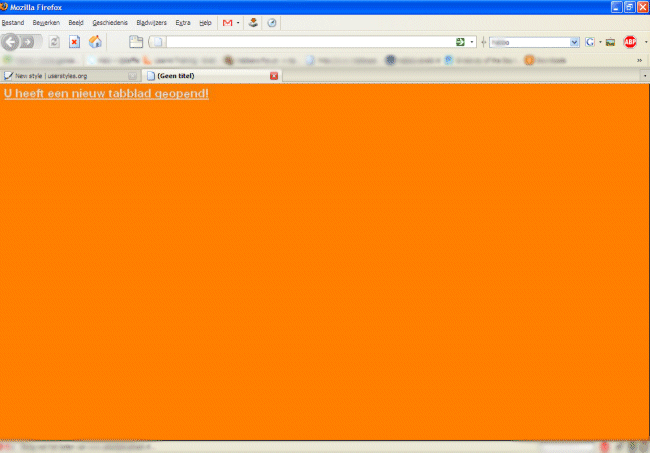Open the Home page icon
The width and height of the screenshot is (650, 453).
click(95, 42)
